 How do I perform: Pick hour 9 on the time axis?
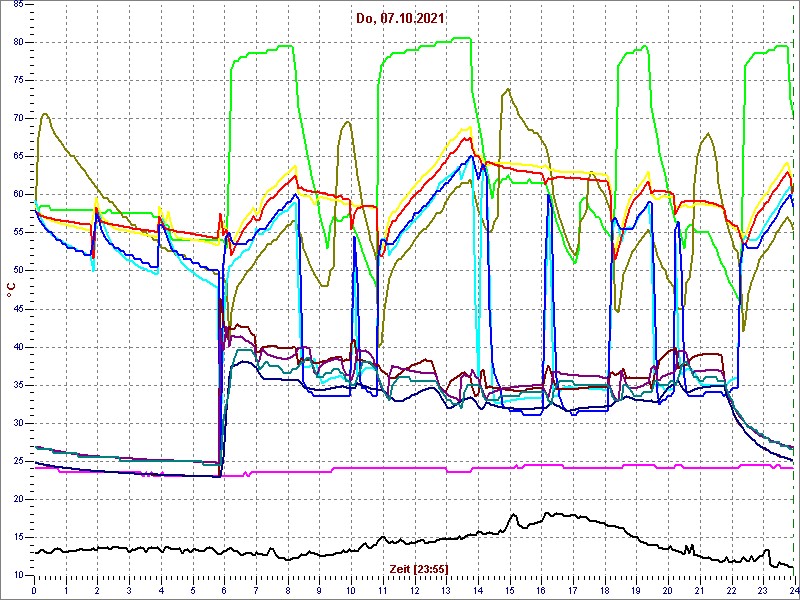pyautogui.click(x=319, y=590)
